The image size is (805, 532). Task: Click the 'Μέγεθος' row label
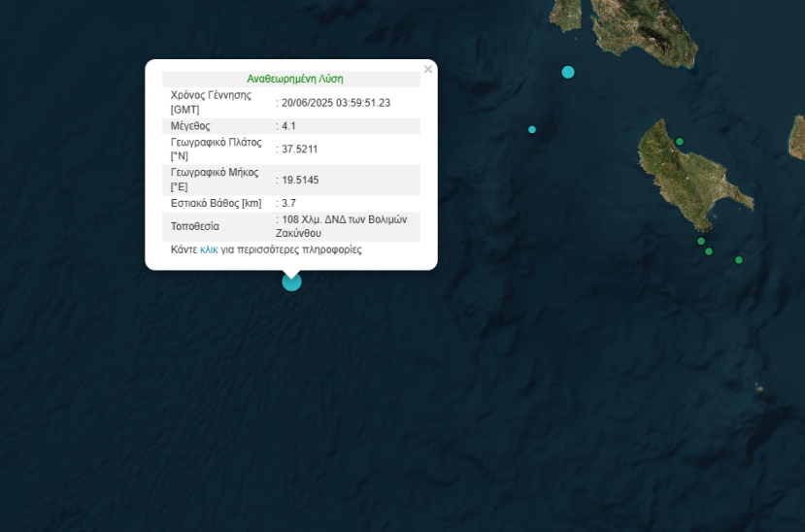click(190, 126)
